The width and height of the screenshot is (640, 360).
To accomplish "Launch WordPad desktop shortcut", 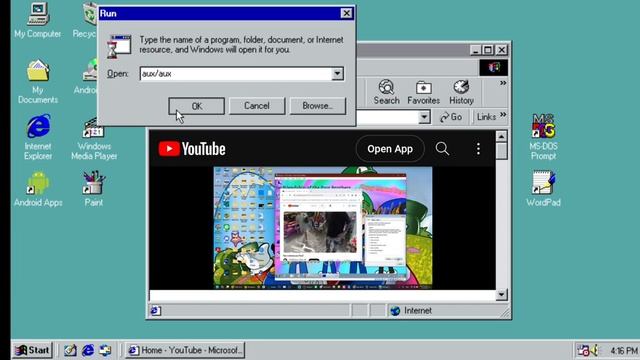I will [x=543, y=189].
